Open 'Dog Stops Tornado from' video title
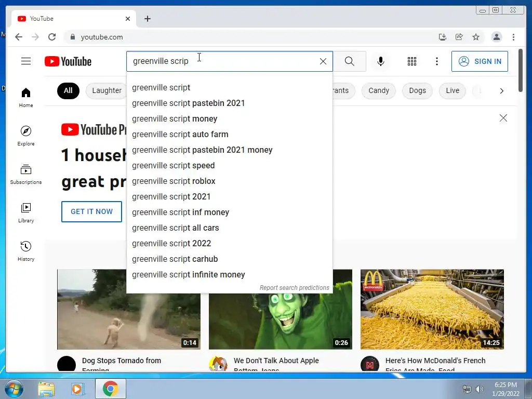This screenshot has height=399, width=532. tap(122, 361)
